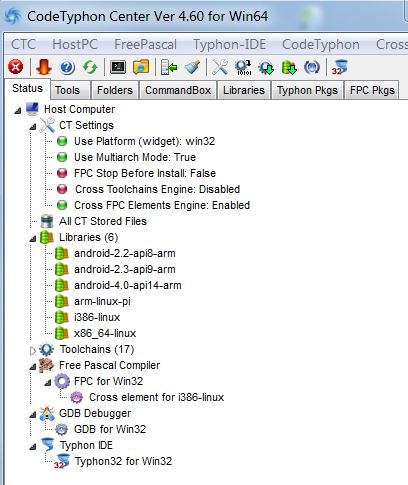408x485 pixels.
Task: Click the broom clean-up toolbar icon
Action: tap(193, 67)
